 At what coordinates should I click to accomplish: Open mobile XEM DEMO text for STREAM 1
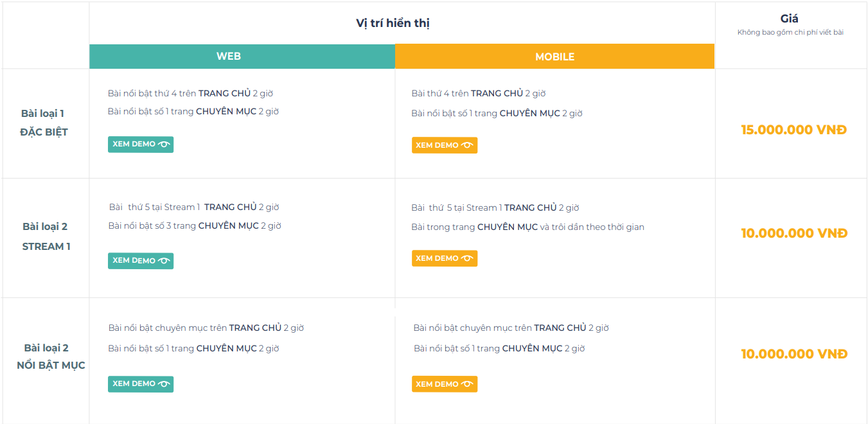coord(437,259)
